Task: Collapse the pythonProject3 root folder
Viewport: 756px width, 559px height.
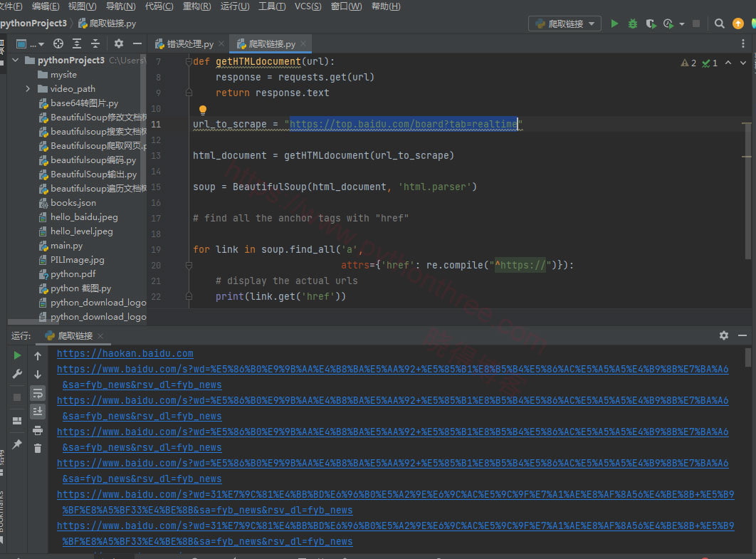Action: coord(15,61)
